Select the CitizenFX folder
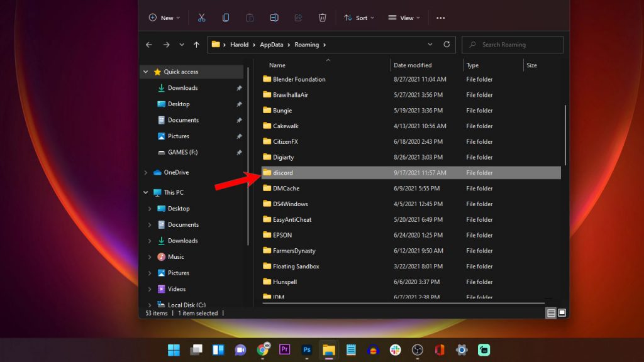Image resolution: width=644 pixels, height=362 pixels. click(286, 141)
